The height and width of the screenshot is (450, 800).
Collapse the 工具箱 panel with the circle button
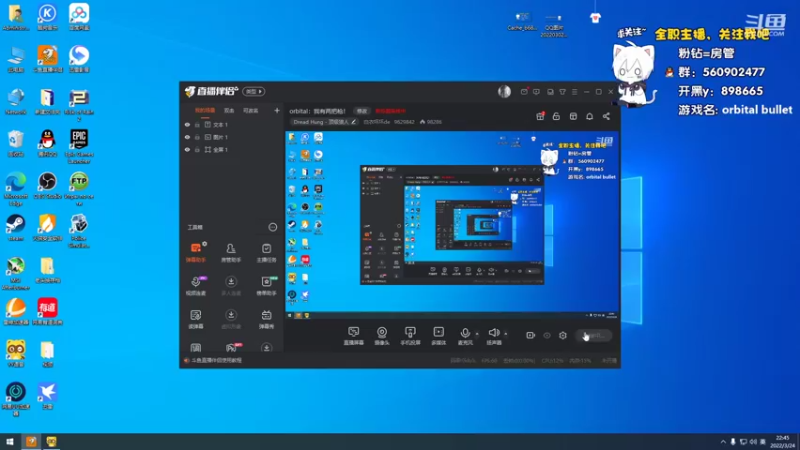[x=273, y=227]
